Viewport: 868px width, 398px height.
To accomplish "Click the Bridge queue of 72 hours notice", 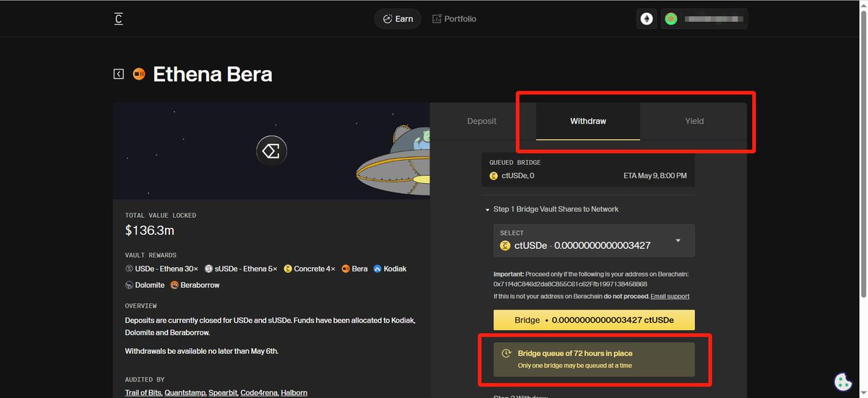I will [x=594, y=360].
